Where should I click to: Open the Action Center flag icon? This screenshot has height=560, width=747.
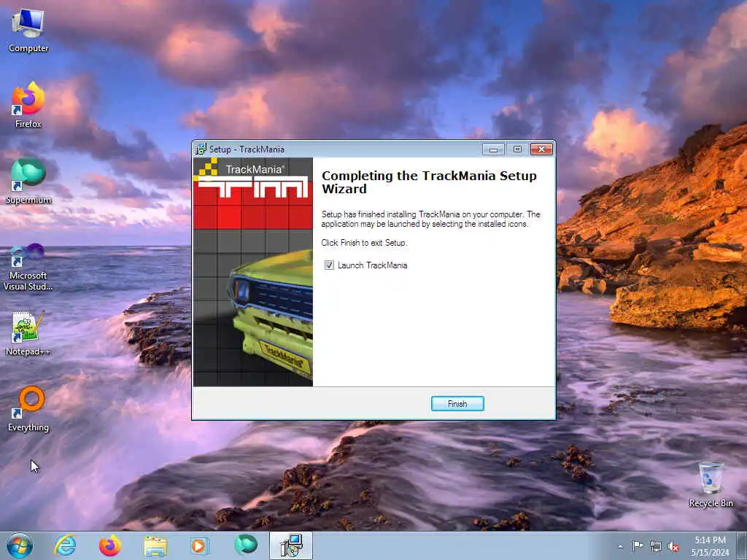tap(638, 545)
